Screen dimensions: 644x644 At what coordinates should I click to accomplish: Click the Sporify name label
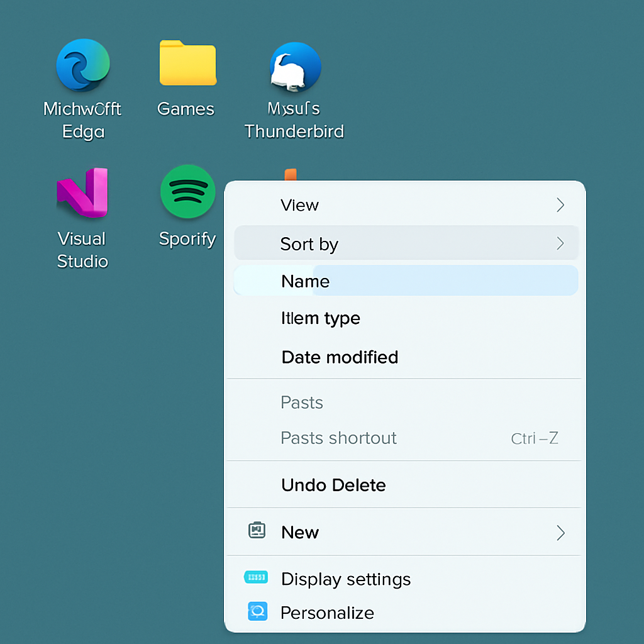pyautogui.click(x=187, y=240)
